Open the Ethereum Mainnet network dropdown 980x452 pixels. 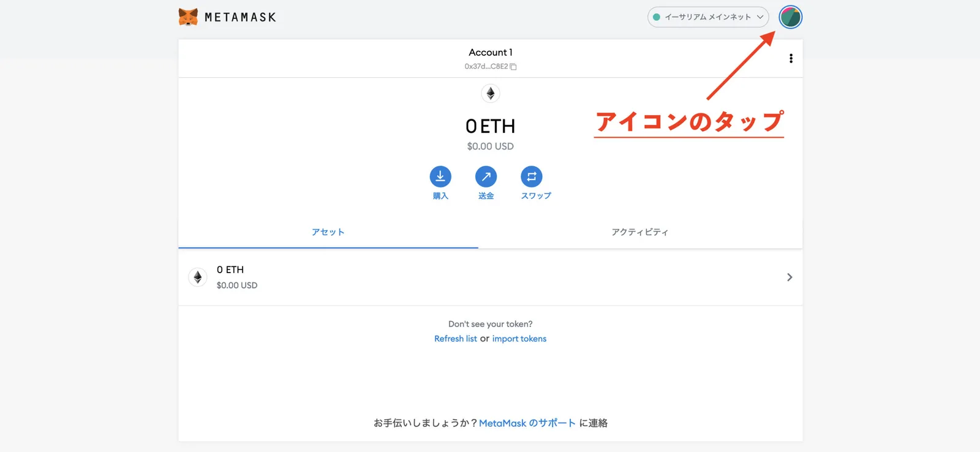click(708, 17)
